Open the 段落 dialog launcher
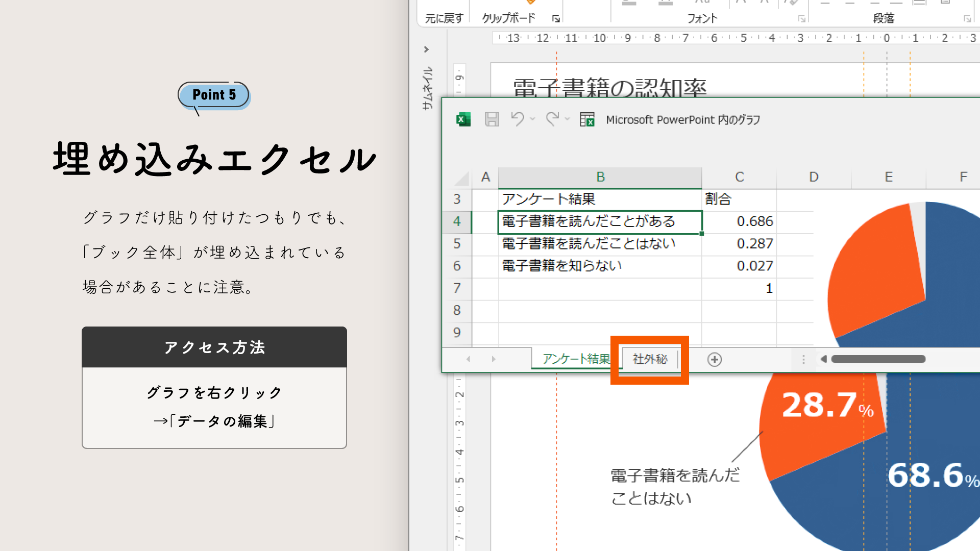The width and height of the screenshot is (980, 551). pyautogui.click(x=967, y=19)
